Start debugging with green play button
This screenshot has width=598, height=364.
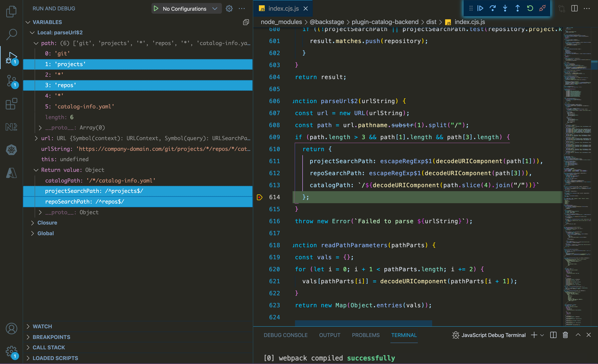(x=156, y=9)
